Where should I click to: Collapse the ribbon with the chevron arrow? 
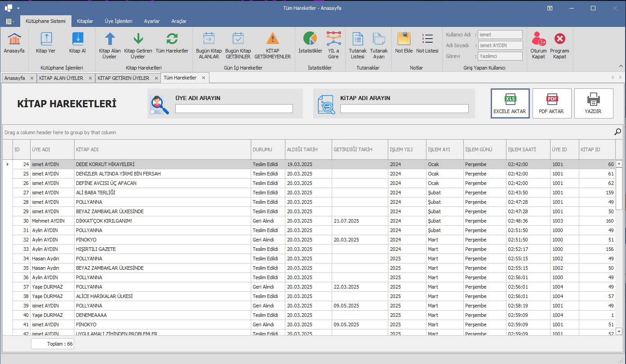point(621,66)
